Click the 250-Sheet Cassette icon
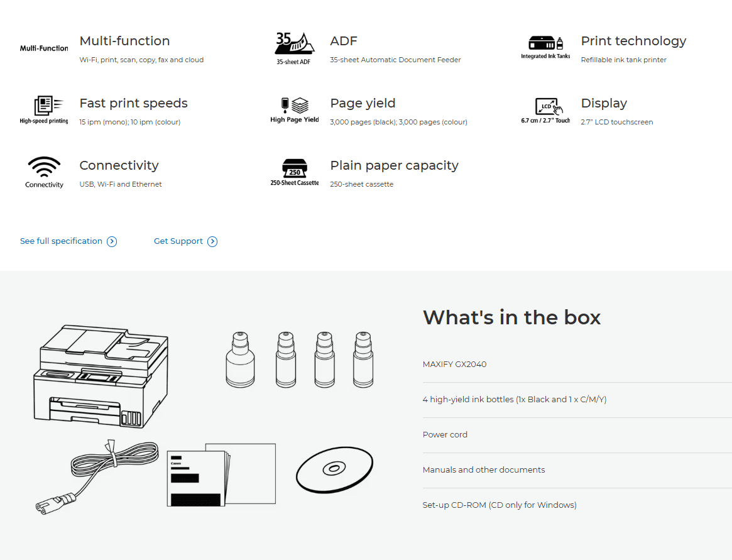The width and height of the screenshot is (732, 560). pos(294,172)
